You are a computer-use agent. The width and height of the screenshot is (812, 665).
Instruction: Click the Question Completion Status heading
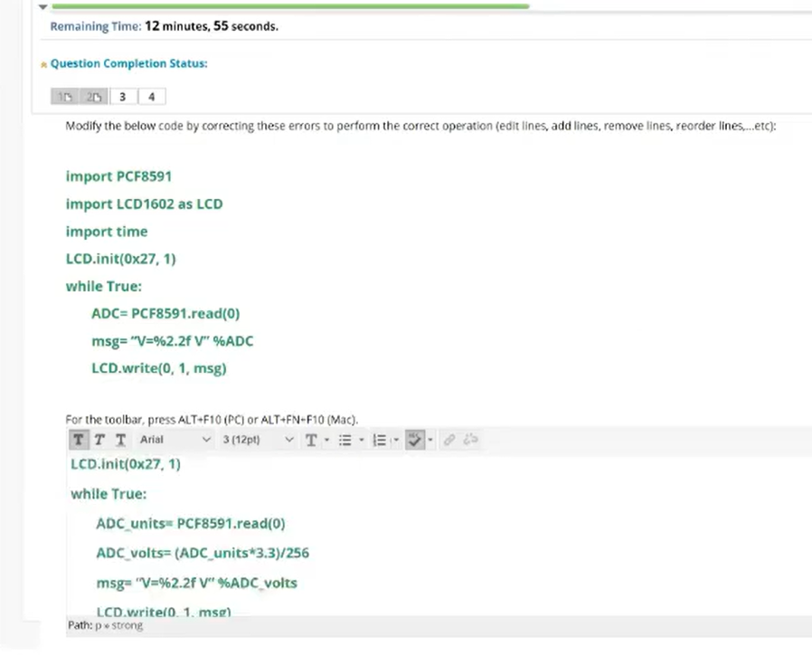click(129, 63)
